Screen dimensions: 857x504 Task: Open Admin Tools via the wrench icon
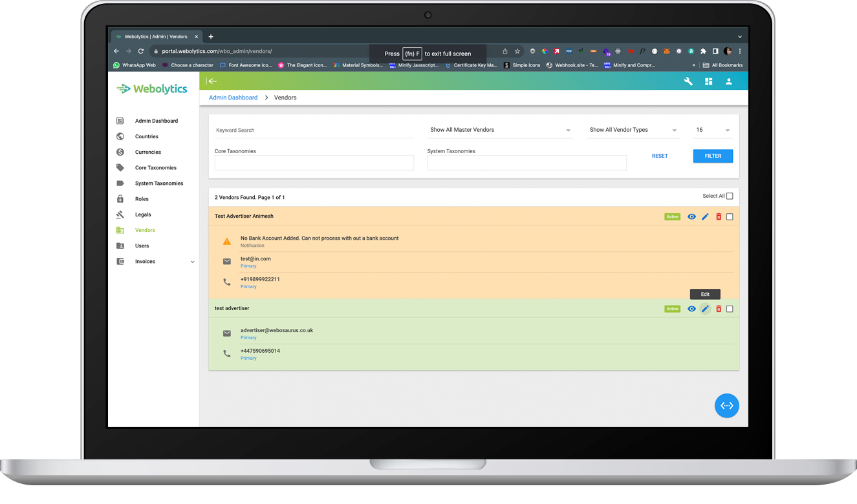coord(688,81)
